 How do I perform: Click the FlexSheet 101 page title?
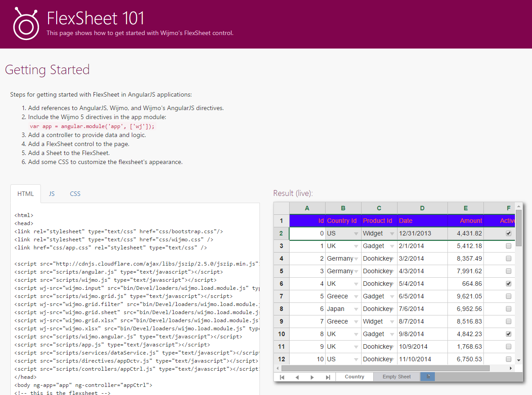click(x=95, y=18)
